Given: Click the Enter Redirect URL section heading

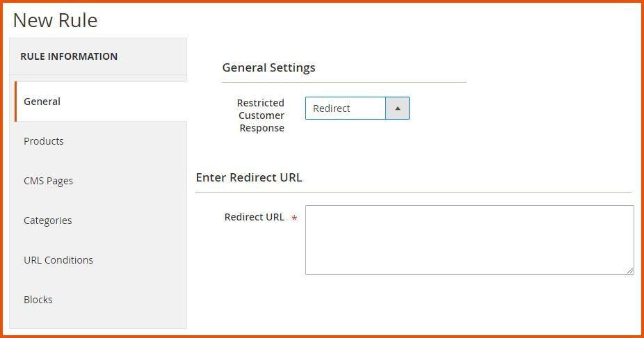Looking at the screenshot, I should [x=249, y=177].
